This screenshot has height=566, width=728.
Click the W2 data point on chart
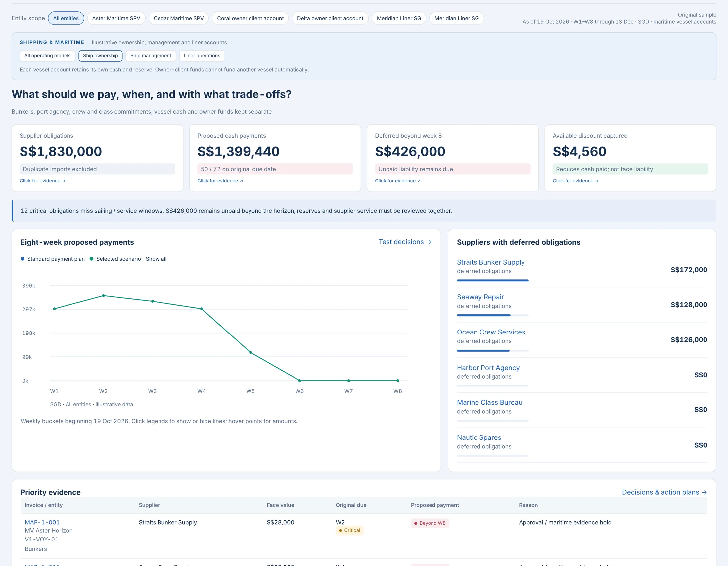tap(103, 295)
